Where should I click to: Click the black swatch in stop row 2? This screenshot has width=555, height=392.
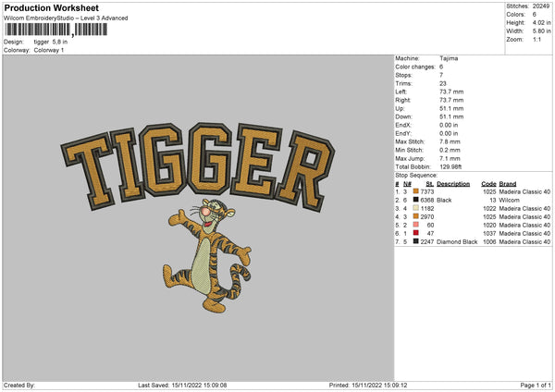click(416, 200)
